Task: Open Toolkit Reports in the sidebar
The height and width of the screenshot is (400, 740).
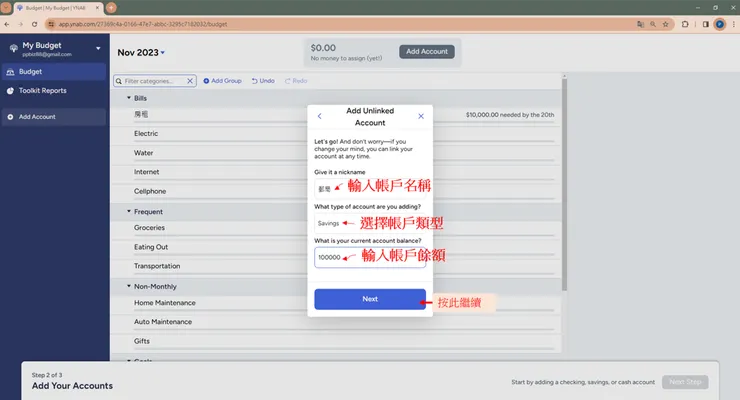Action: pyautogui.click(x=53, y=91)
